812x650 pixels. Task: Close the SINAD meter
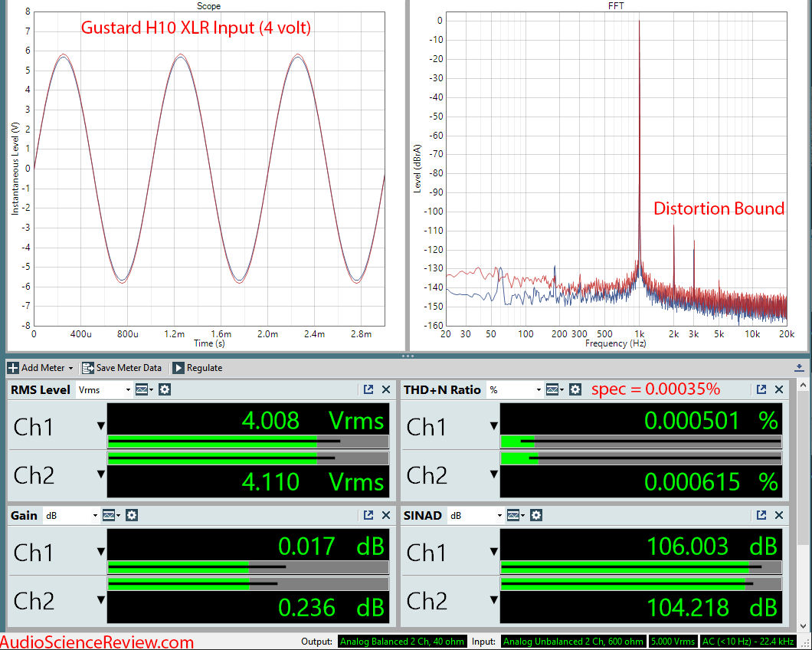(779, 515)
